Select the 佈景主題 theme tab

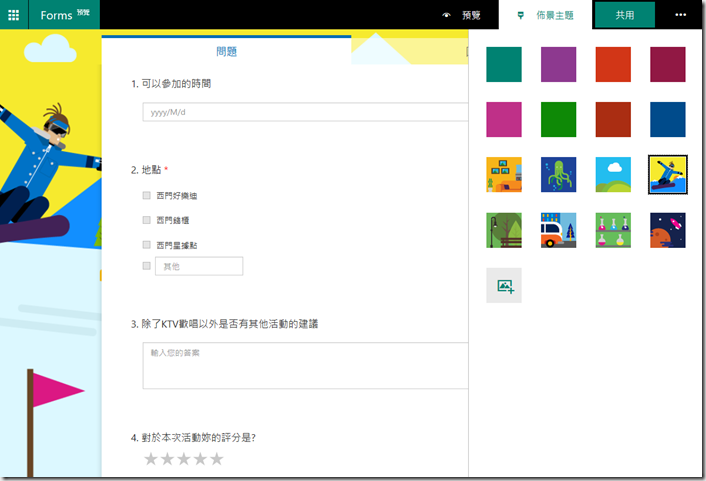pos(546,15)
